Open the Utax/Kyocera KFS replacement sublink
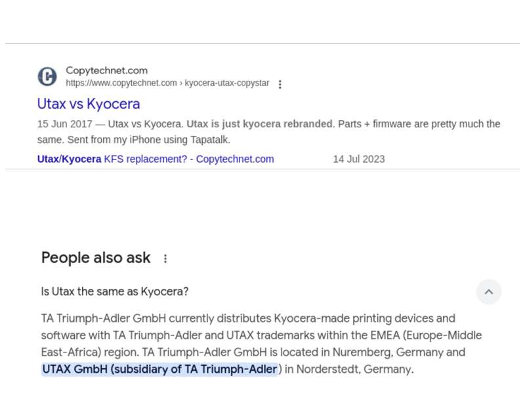Viewport: 525px width, 420px height. (x=156, y=159)
